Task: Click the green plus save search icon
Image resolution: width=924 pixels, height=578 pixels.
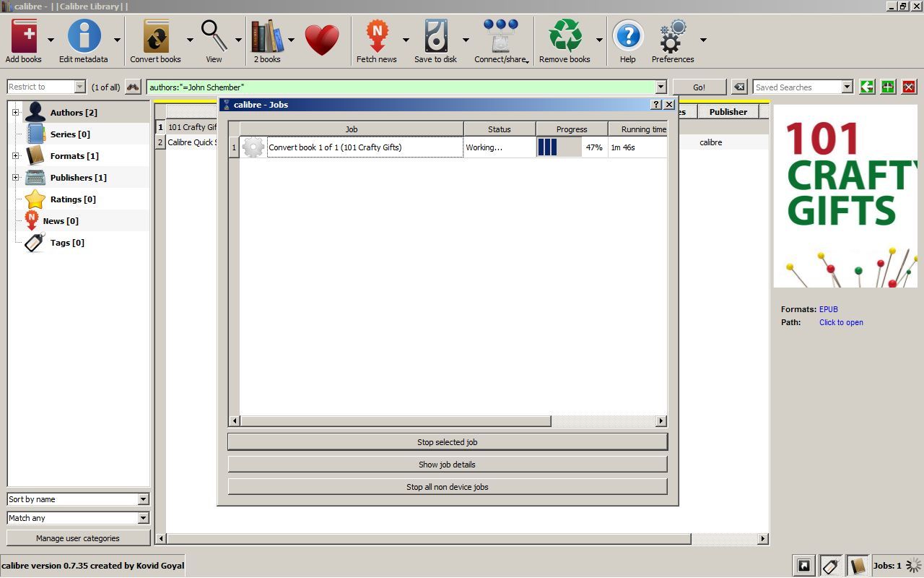Action: [x=888, y=87]
